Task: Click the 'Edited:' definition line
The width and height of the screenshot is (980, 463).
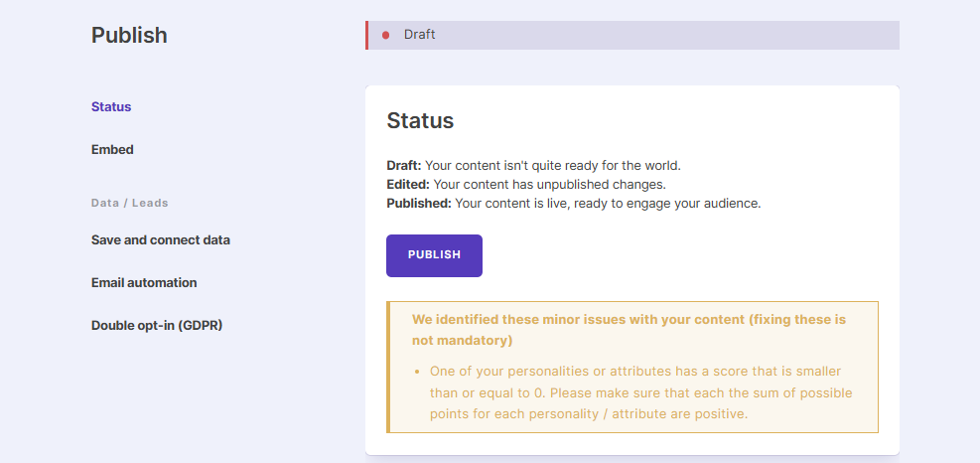Action: click(x=526, y=184)
